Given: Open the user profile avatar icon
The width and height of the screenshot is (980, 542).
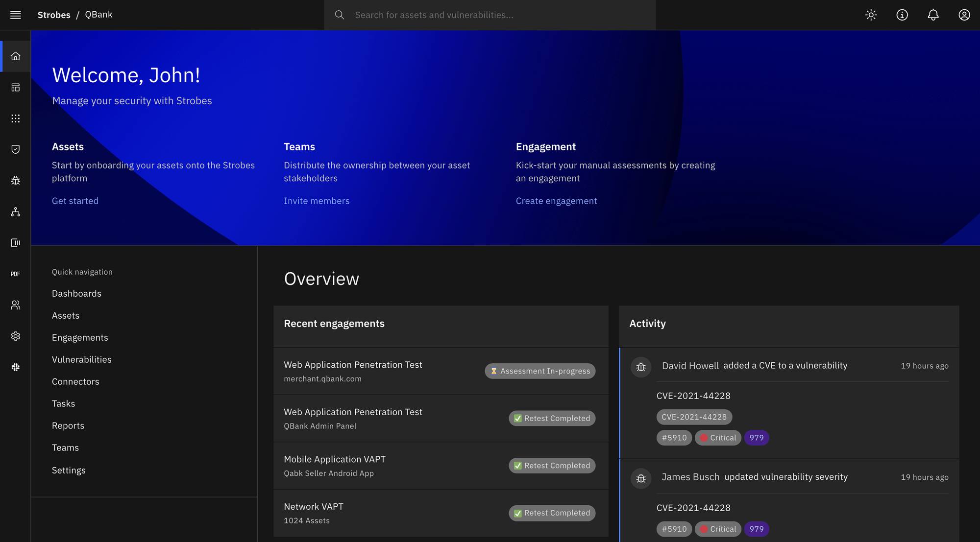Looking at the screenshot, I should pyautogui.click(x=964, y=15).
